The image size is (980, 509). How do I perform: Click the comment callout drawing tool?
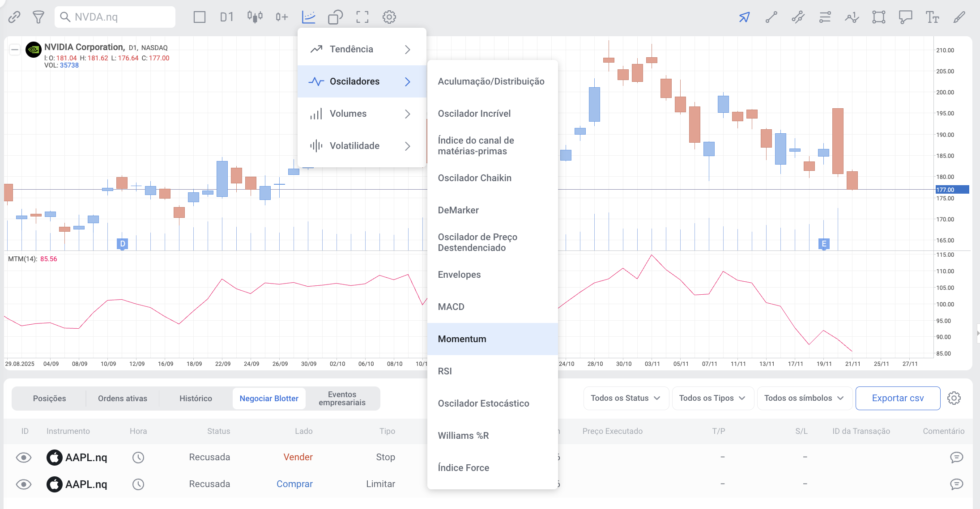point(905,17)
